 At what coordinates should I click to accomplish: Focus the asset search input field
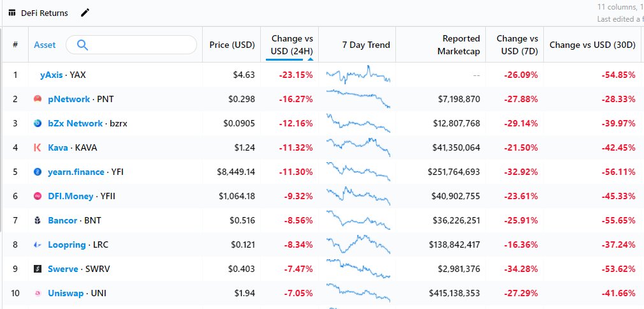click(131, 45)
